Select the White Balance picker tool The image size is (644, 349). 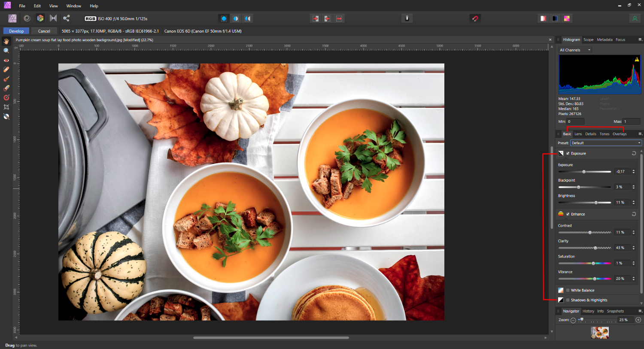pos(6,116)
